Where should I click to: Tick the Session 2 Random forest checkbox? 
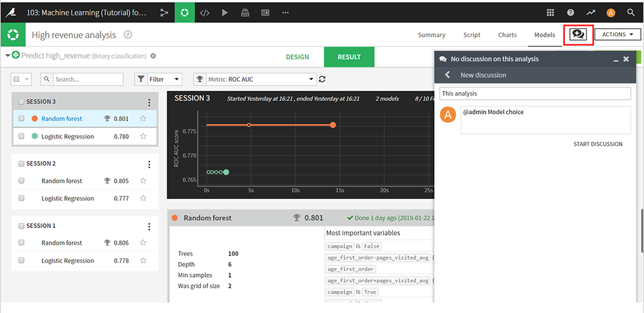21,181
